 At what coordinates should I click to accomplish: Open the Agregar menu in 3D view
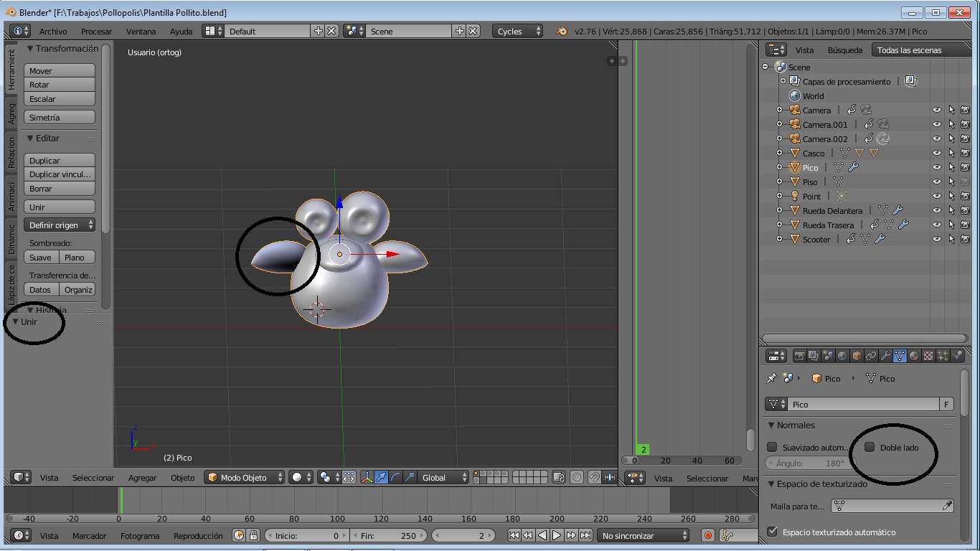[142, 477]
